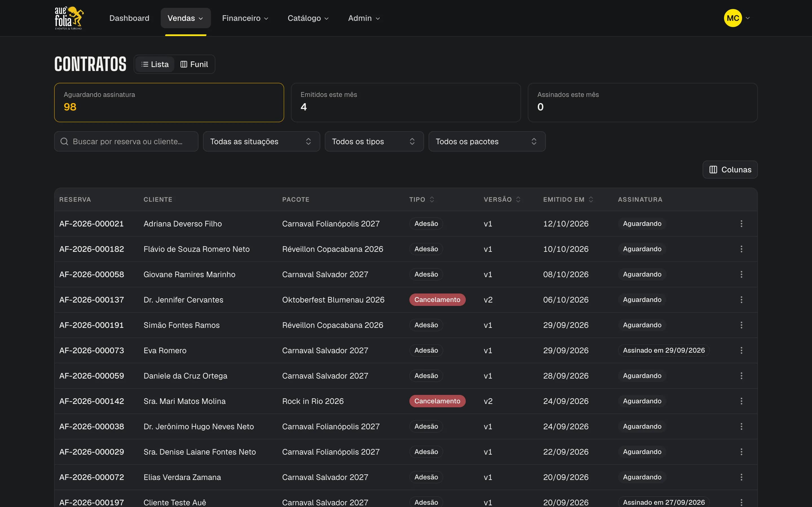Open Todos os pacotes dropdown
The image size is (812, 507).
(487, 141)
